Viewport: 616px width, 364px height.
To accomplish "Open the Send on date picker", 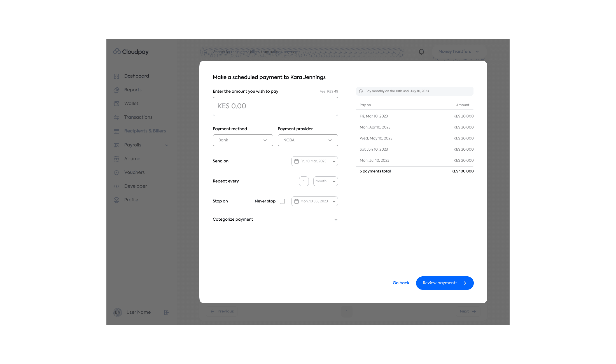I will point(314,161).
